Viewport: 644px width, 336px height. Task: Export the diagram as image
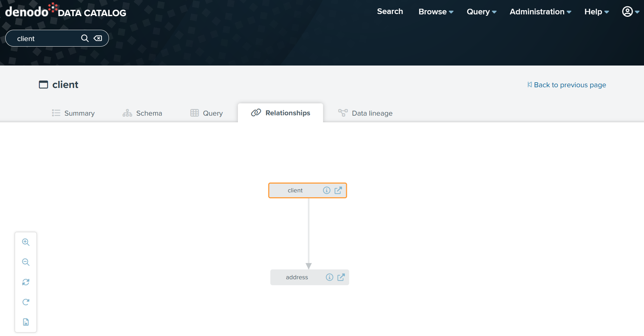click(26, 322)
